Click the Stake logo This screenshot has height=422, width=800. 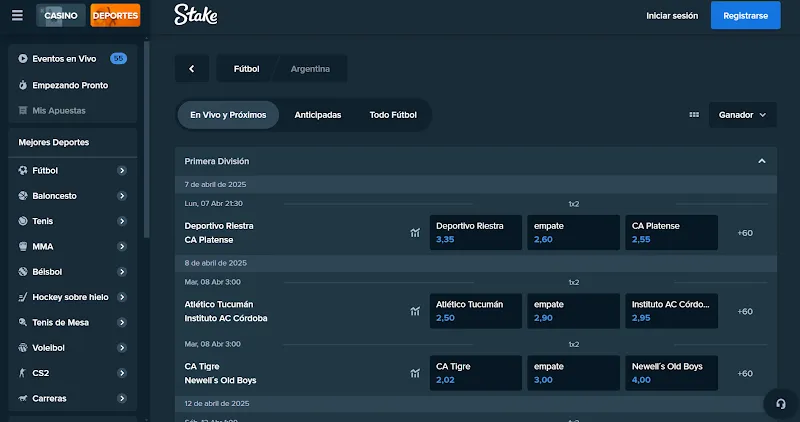196,15
